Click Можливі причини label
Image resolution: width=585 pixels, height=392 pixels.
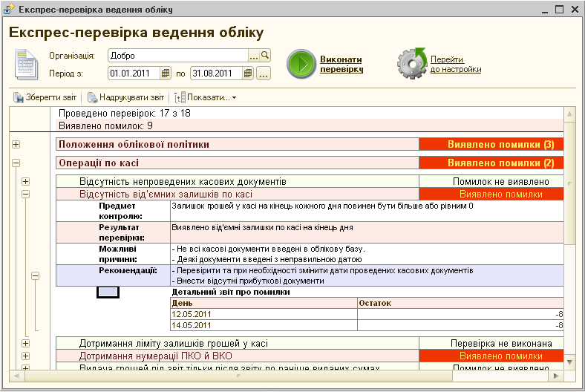click(x=118, y=254)
